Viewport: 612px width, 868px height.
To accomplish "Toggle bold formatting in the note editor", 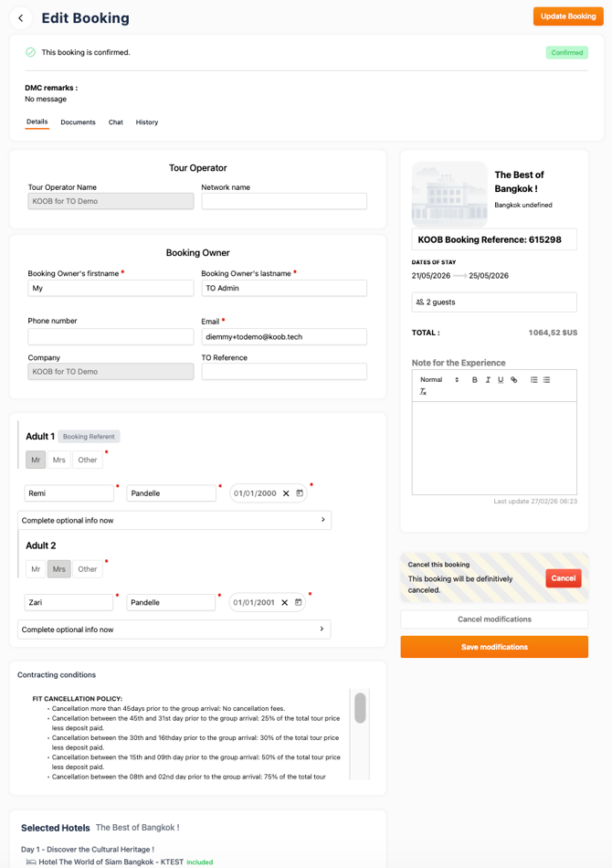I will (x=474, y=380).
